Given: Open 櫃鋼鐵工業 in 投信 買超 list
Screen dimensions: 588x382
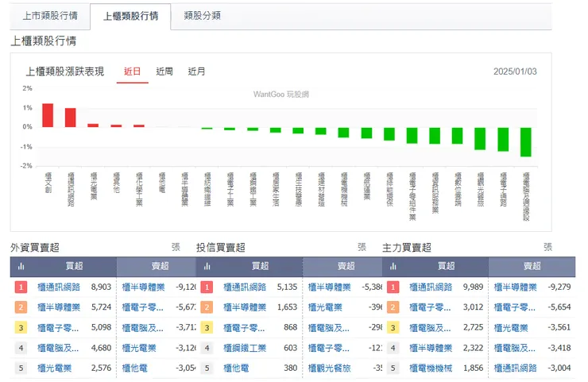Looking at the screenshot, I should [245, 348].
